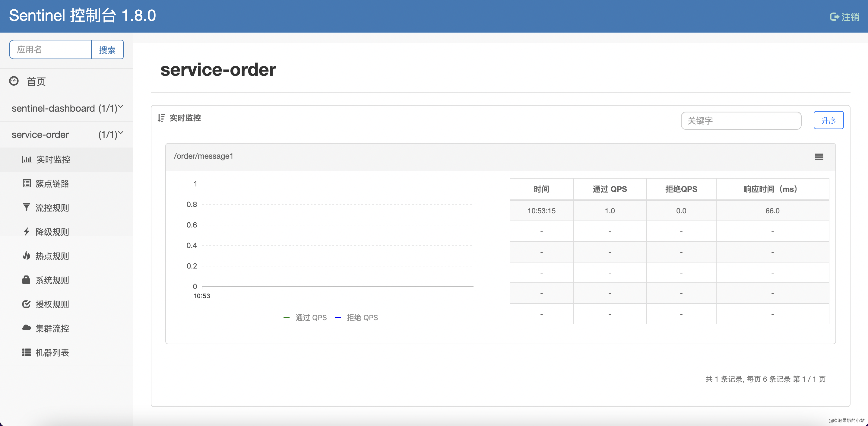868x426 pixels.
Task: Click the list icon for 簇点链路
Action: [27, 183]
